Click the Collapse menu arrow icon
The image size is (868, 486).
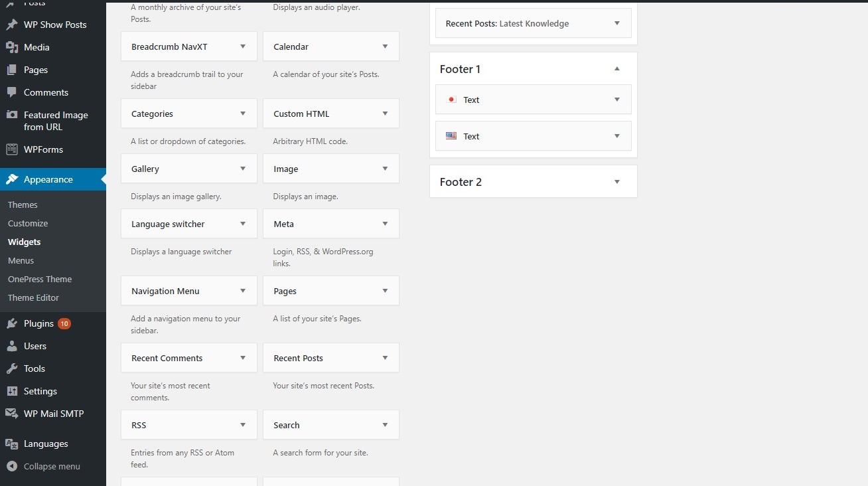point(12,466)
